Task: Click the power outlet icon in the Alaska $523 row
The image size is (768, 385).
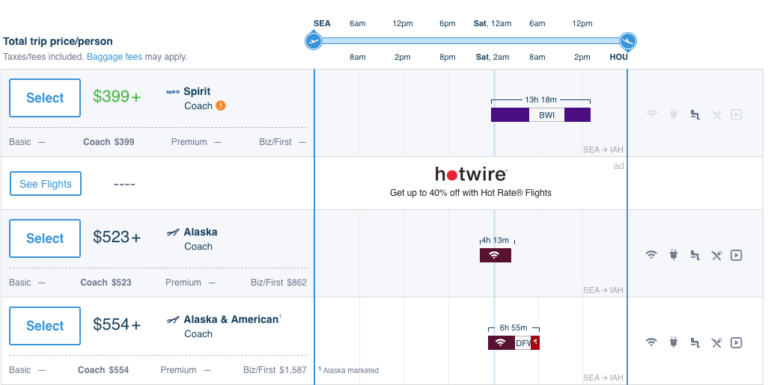Action: 673,255
